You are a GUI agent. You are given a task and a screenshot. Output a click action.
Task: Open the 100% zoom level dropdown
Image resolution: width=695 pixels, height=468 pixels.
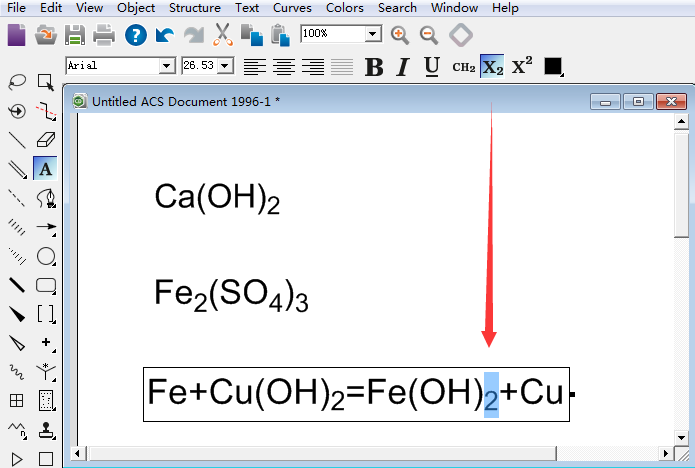[x=373, y=34]
